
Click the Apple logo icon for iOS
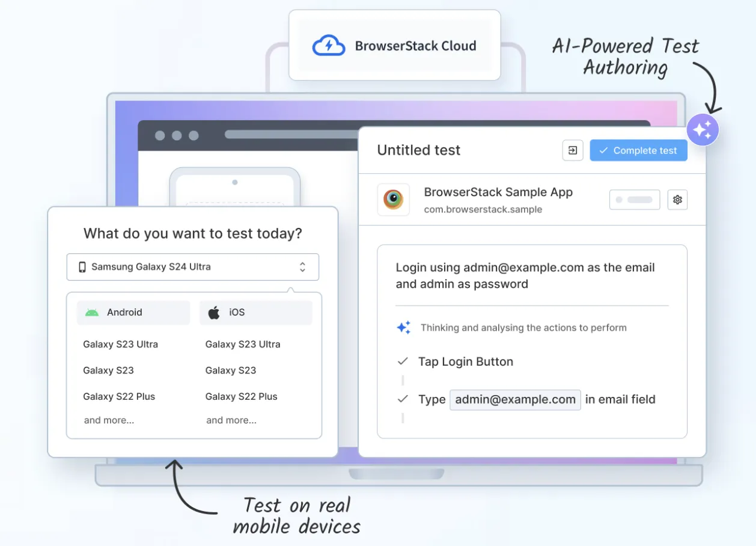coord(214,313)
